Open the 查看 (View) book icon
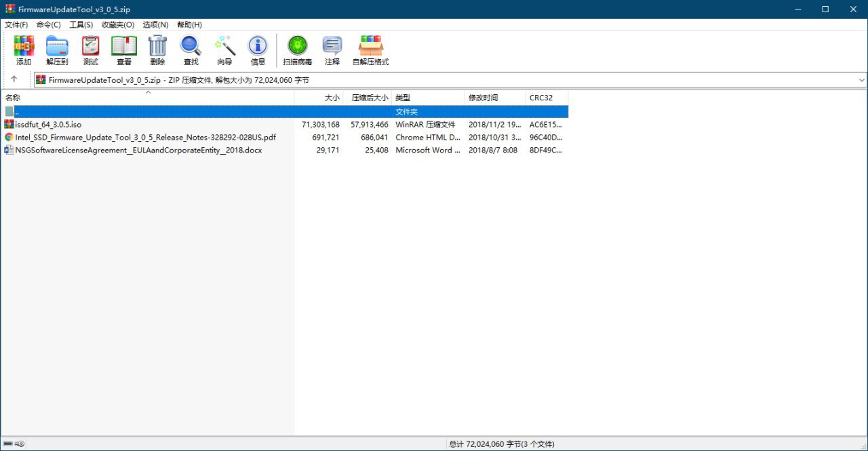 tap(124, 51)
